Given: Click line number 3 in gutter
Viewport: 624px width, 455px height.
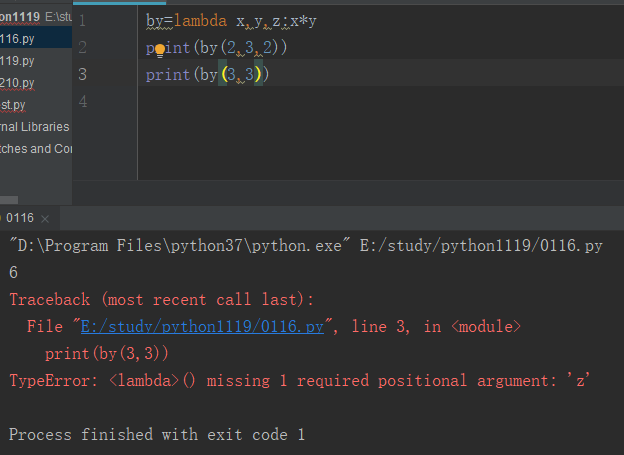Looking at the screenshot, I should [82, 74].
